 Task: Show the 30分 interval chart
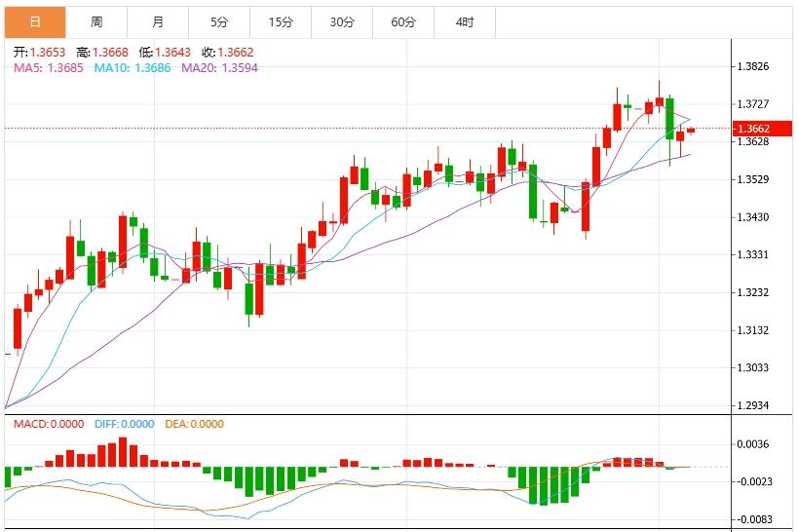tap(342, 21)
